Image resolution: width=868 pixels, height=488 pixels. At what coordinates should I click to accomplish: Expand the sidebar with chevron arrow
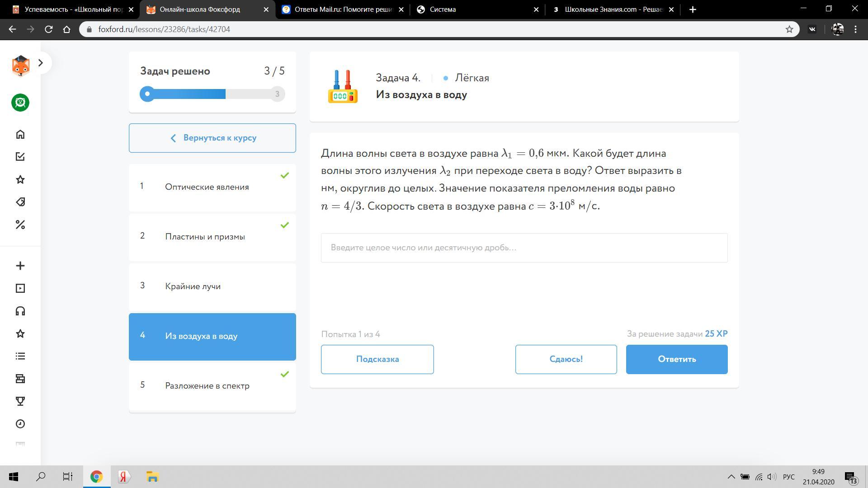click(41, 63)
